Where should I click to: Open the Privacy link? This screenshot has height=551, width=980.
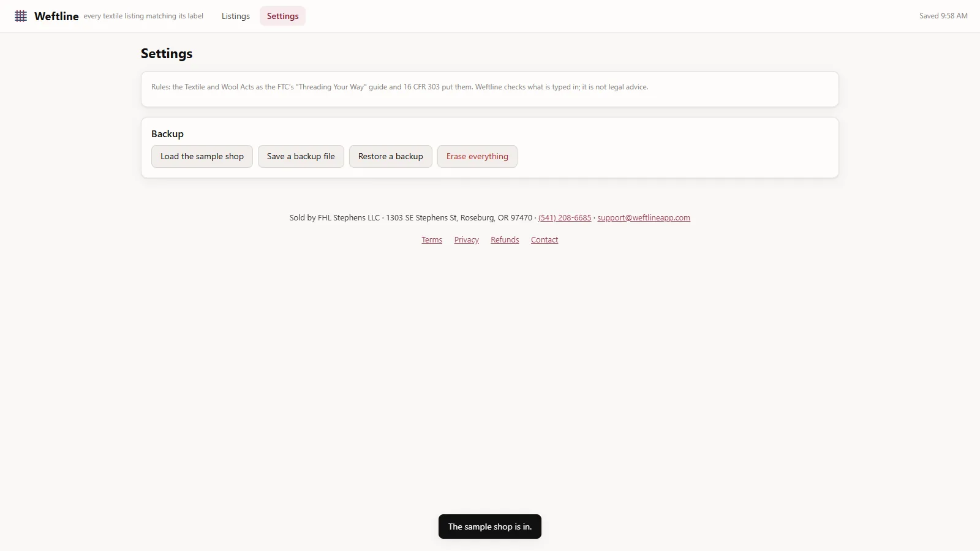click(x=467, y=240)
